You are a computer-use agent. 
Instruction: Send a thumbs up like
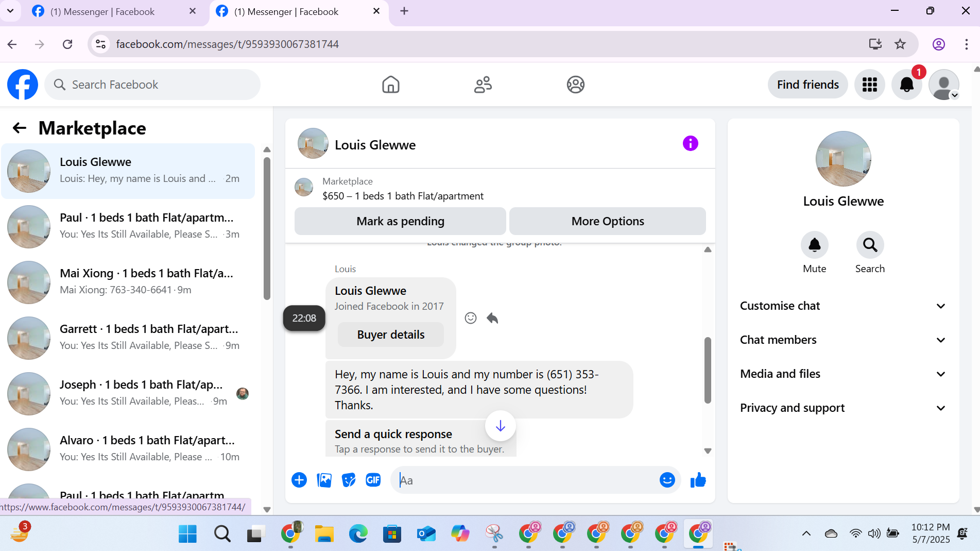click(x=698, y=480)
